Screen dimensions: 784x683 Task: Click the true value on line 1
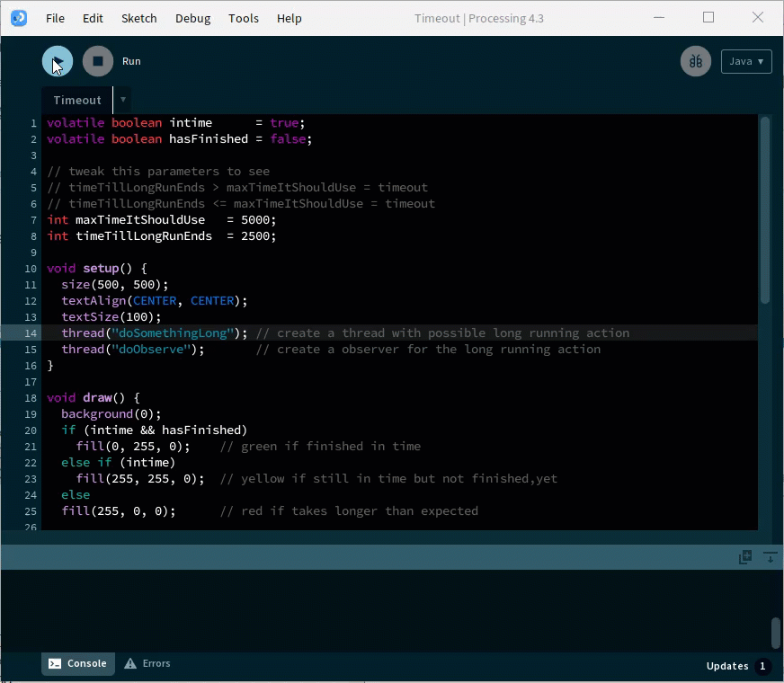[x=284, y=123]
